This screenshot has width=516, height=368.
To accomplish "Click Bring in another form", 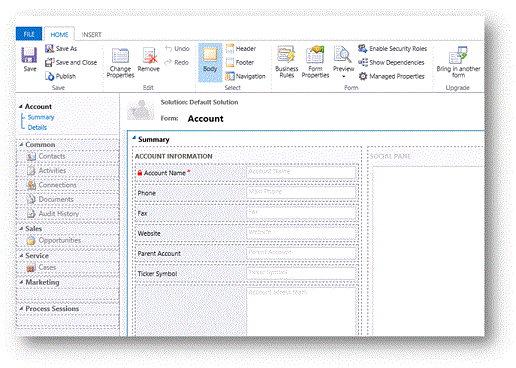I will coord(458,62).
